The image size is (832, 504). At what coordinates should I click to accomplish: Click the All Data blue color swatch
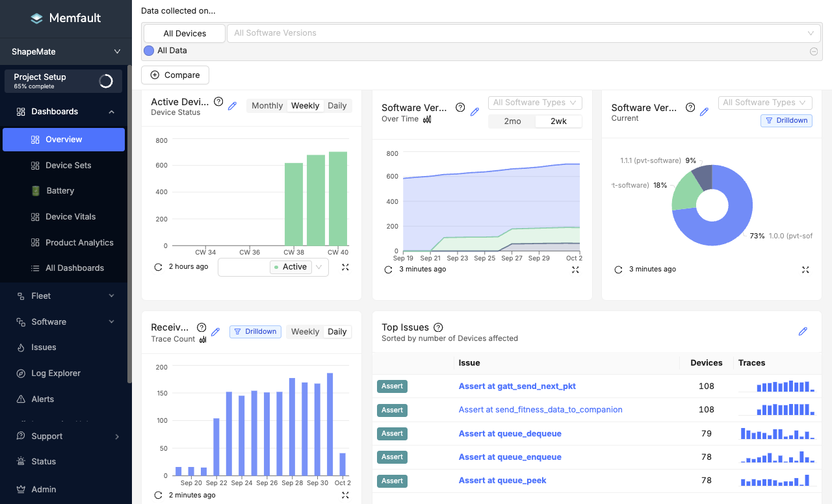[149, 51]
